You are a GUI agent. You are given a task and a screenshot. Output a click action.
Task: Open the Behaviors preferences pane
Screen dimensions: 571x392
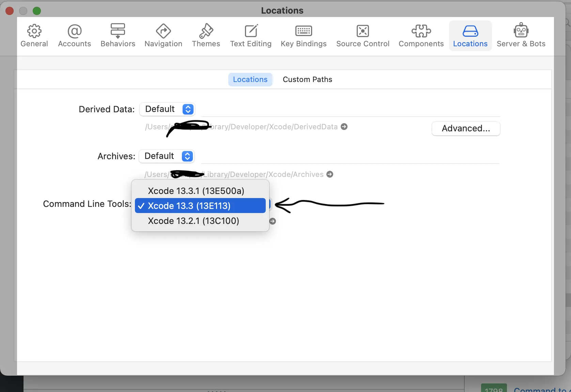point(118,36)
